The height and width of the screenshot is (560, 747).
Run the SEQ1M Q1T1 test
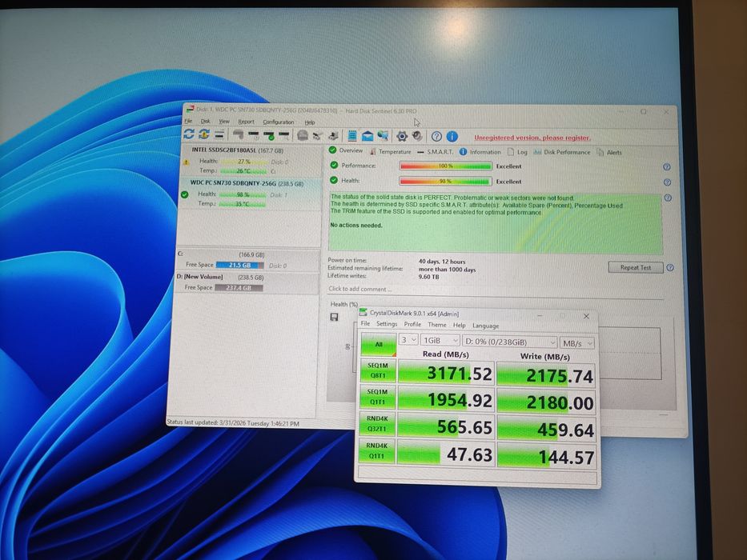click(x=378, y=397)
